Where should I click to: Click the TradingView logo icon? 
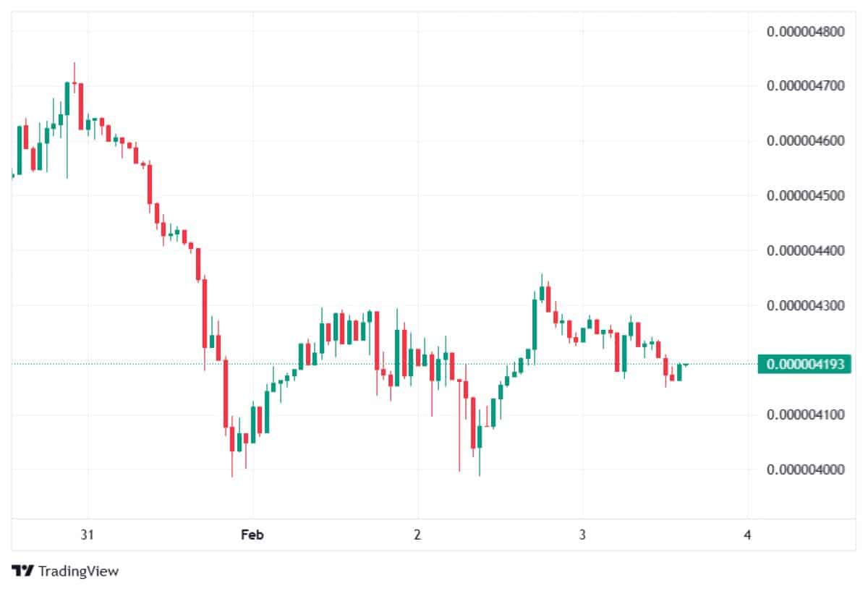coord(22,571)
